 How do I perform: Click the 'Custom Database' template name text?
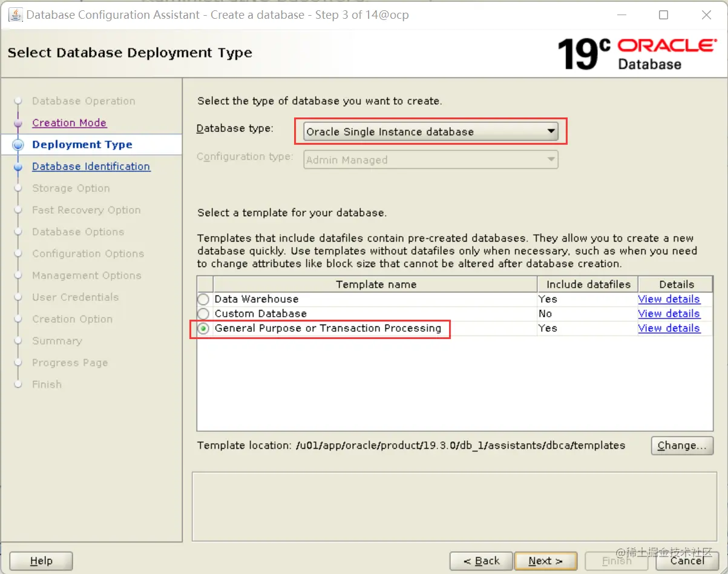point(261,314)
